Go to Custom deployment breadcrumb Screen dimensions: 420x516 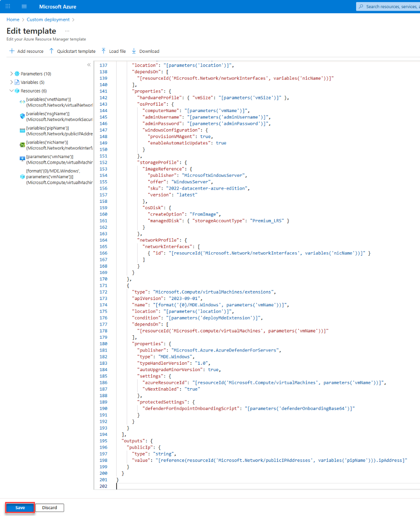click(48, 20)
